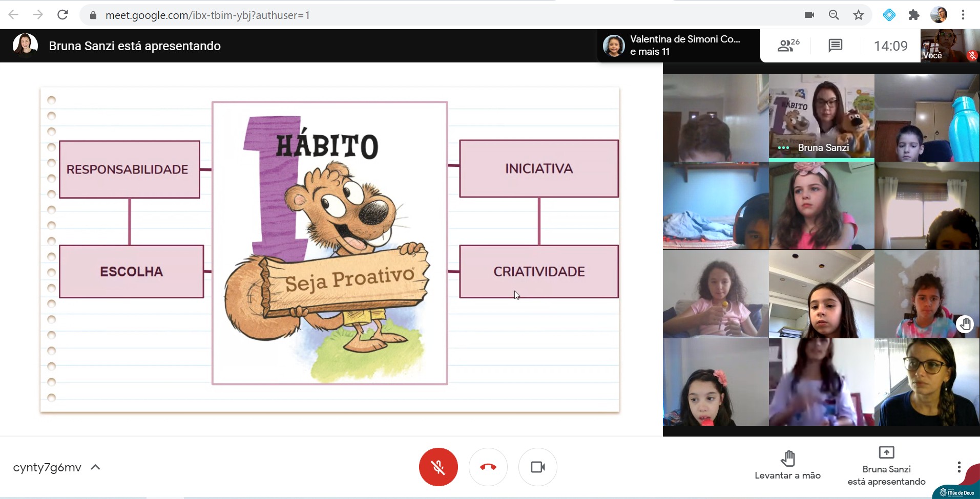Click the camera indicator in address bar
Viewport: 980px width, 499px height.
[x=809, y=15]
